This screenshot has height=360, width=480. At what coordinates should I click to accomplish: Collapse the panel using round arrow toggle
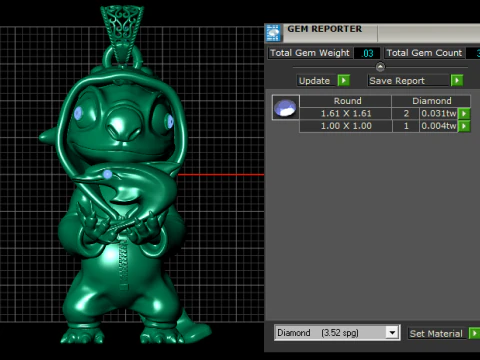click(380, 67)
